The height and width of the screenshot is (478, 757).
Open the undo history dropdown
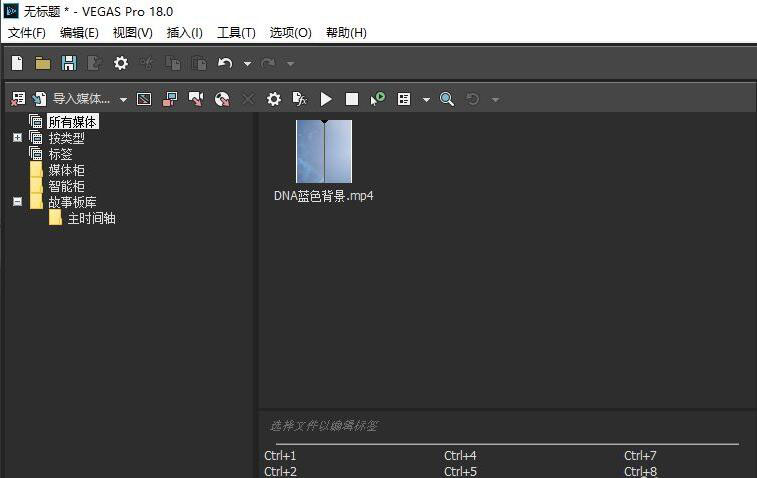point(247,64)
